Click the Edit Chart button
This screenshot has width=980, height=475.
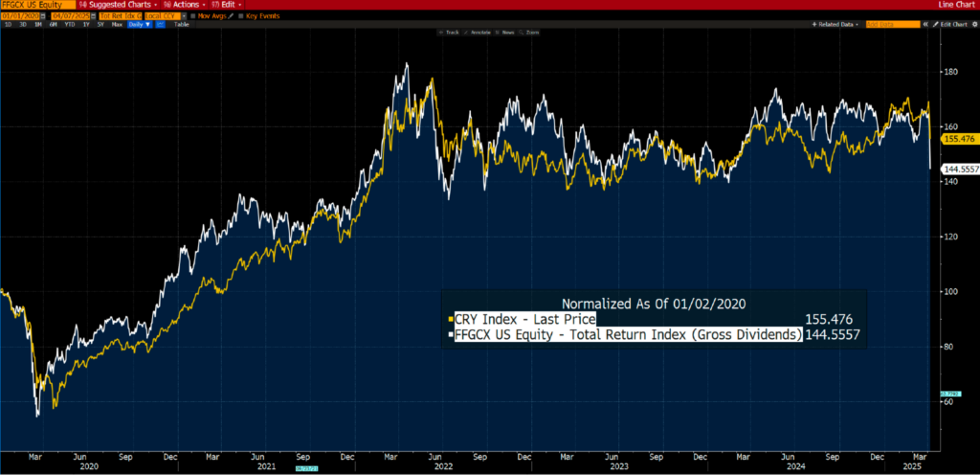952,24
